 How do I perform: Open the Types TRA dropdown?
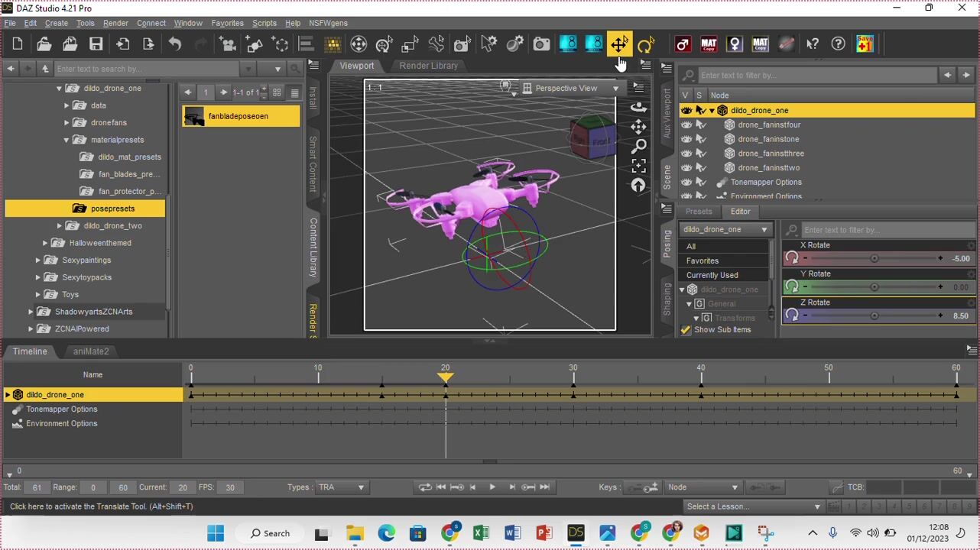click(342, 487)
